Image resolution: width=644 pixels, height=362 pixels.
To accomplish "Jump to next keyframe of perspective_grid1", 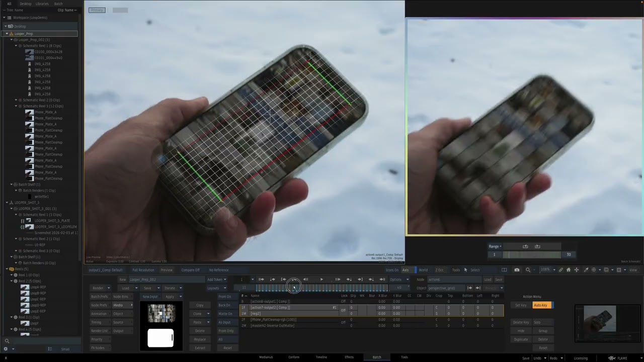I will click(478, 288).
